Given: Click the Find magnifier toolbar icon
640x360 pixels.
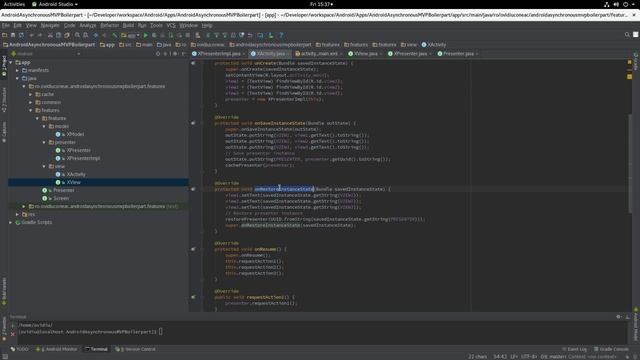Looking at the screenshot, I should pos(77,36).
